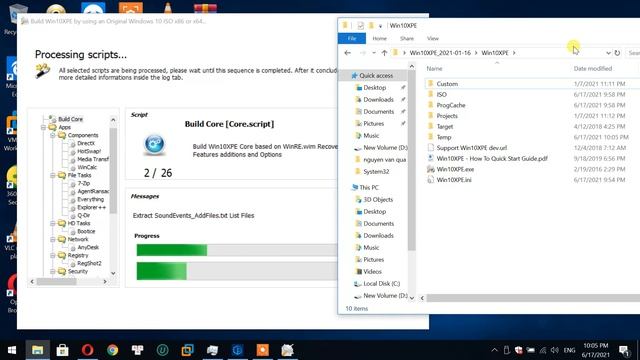Select Everything script item
This screenshot has height=360, width=640.
pyautogui.click(x=90, y=199)
